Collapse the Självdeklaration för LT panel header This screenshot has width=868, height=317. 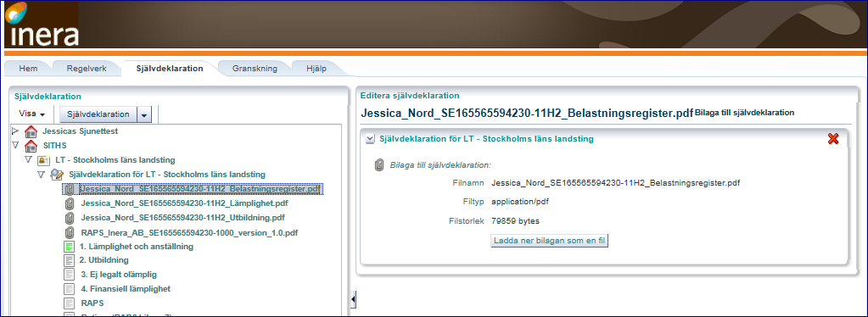370,139
